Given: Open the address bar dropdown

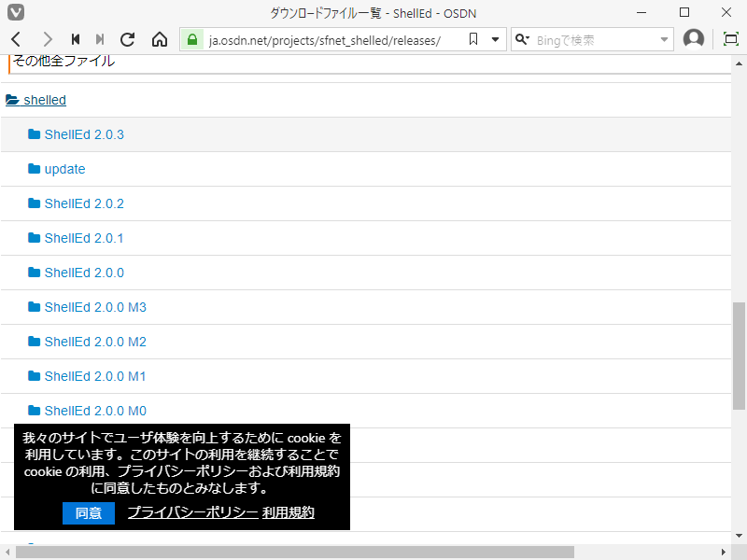Looking at the screenshot, I should [x=495, y=39].
